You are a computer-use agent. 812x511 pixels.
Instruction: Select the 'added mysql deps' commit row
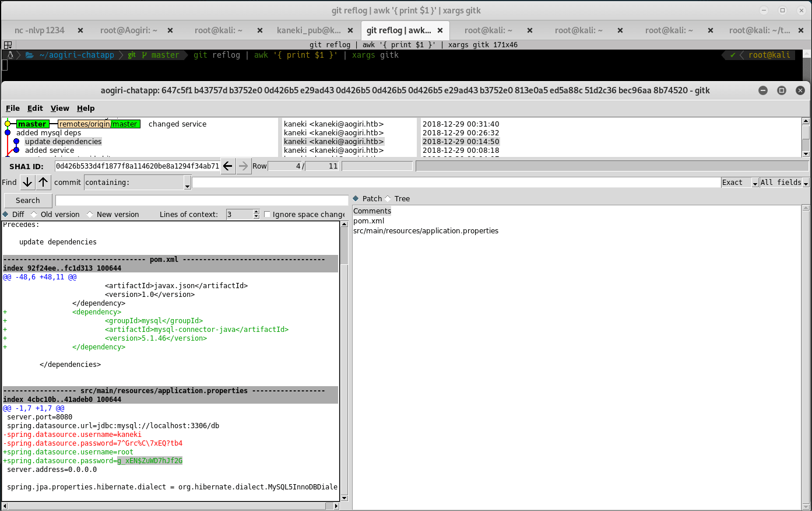[49, 132]
